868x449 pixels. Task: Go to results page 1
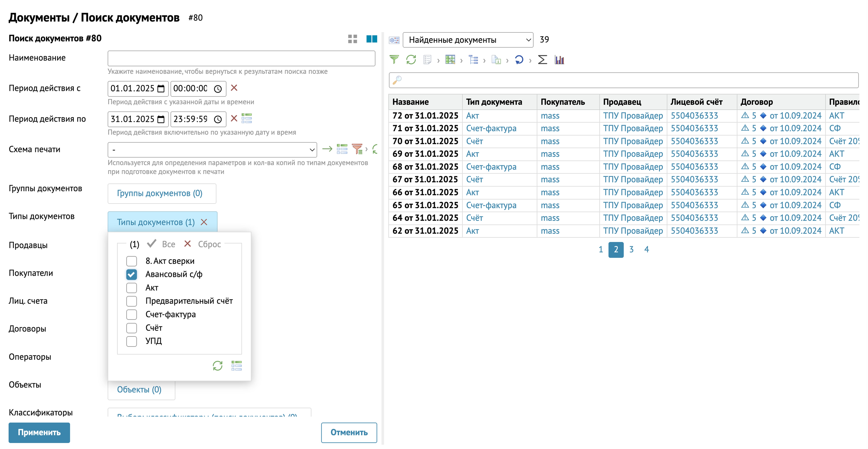600,249
